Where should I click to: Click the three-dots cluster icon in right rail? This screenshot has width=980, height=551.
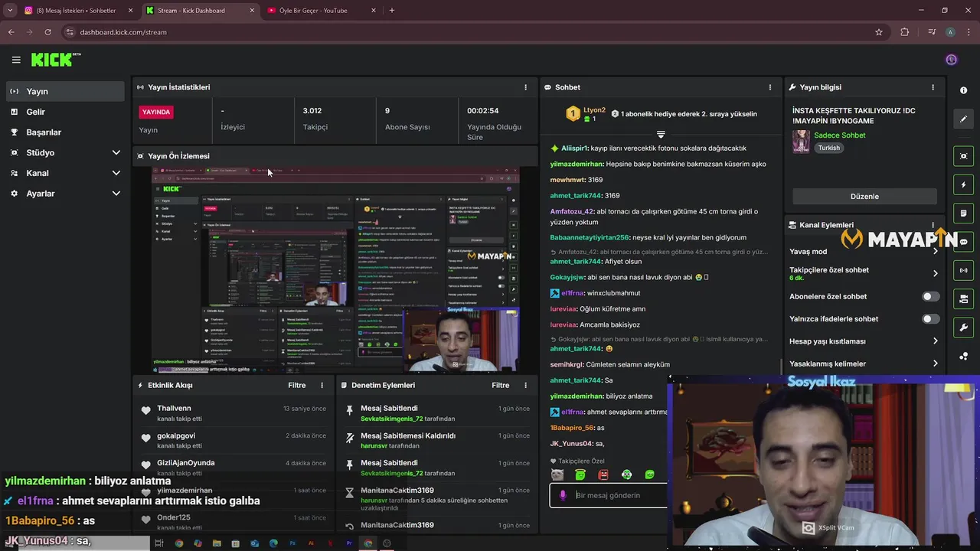tap(963, 356)
